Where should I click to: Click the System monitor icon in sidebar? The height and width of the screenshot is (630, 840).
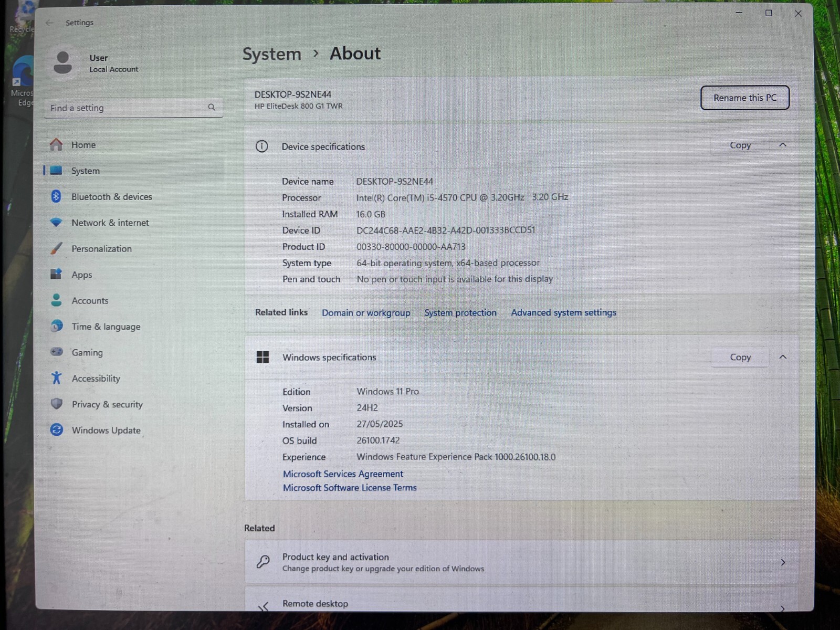click(x=56, y=171)
